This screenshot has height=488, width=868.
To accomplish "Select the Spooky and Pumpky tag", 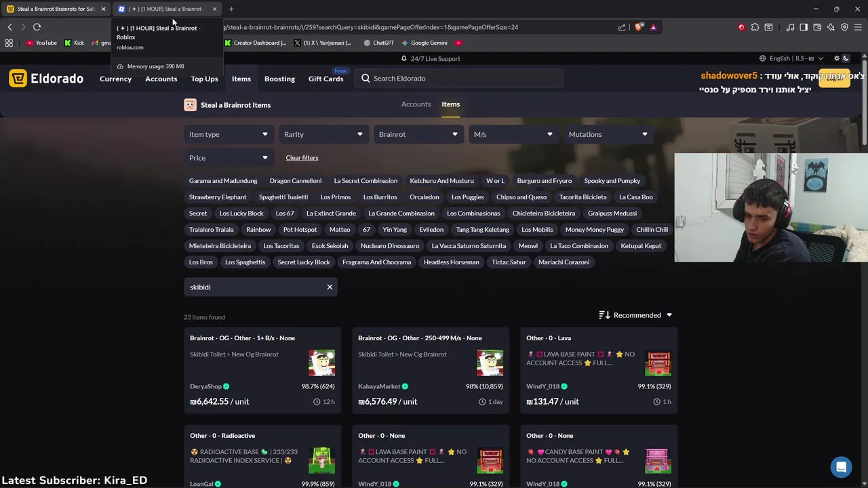I will [612, 181].
